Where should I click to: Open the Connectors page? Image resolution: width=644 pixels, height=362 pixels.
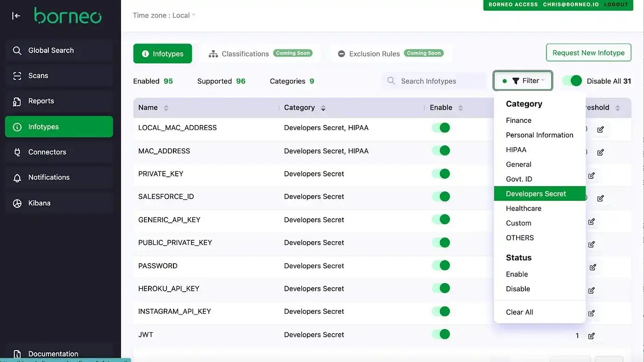point(59,152)
